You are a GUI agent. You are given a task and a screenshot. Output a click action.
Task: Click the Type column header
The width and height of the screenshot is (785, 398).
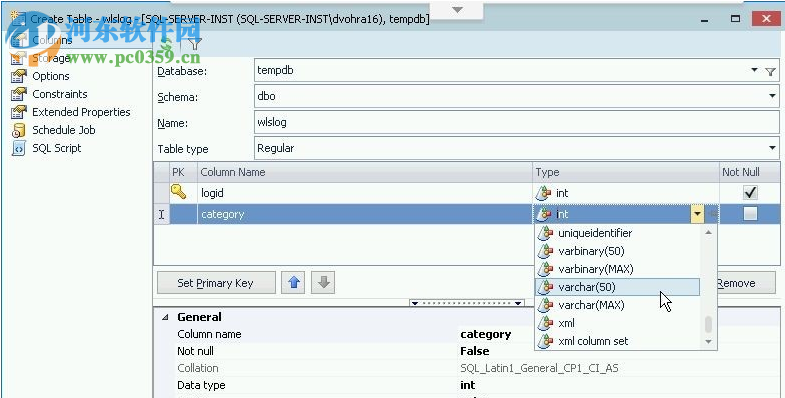pyautogui.click(x=626, y=172)
